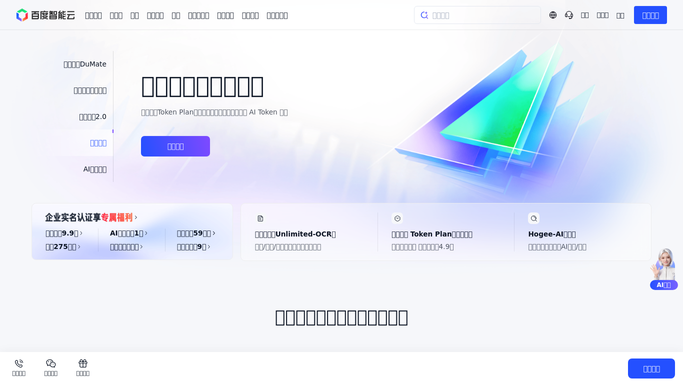683x384 pixels.
Task: Click the search icon above Hogee-AI card
Action: click(534, 219)
